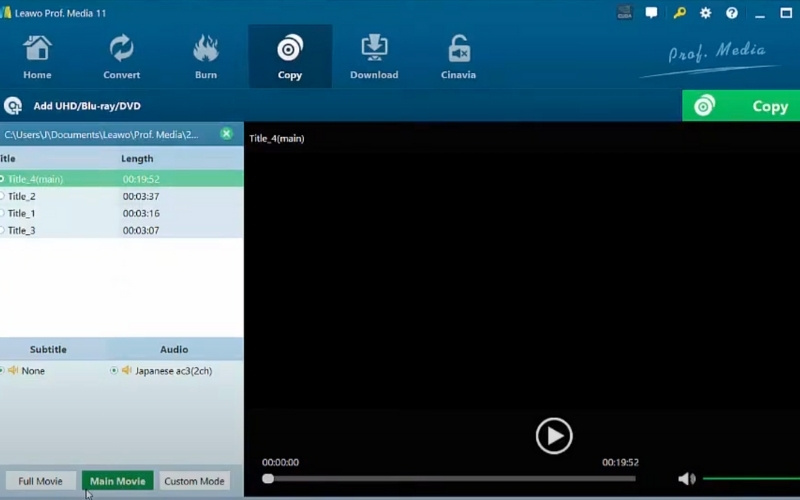The height and width of the screenshot is (500, 800).
Task: Click the Title_1 name text
Action: pyautogui.click(x=21, y=213)
